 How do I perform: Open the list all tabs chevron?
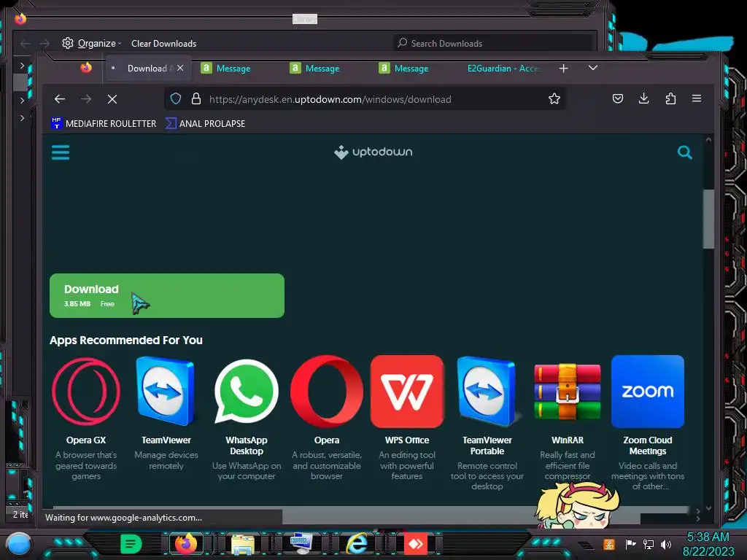[x=592, y=68]
